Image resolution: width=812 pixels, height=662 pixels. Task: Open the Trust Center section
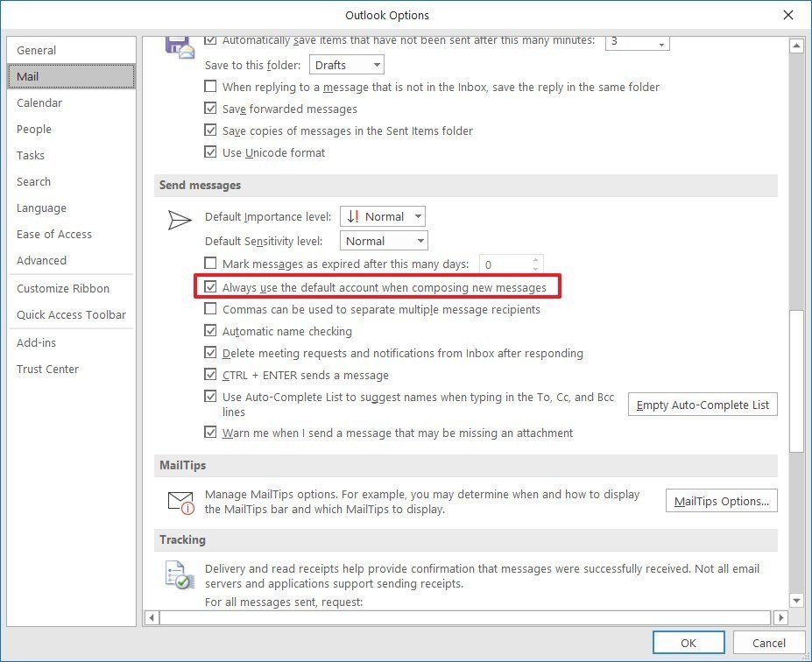click(x=47, y=369)
